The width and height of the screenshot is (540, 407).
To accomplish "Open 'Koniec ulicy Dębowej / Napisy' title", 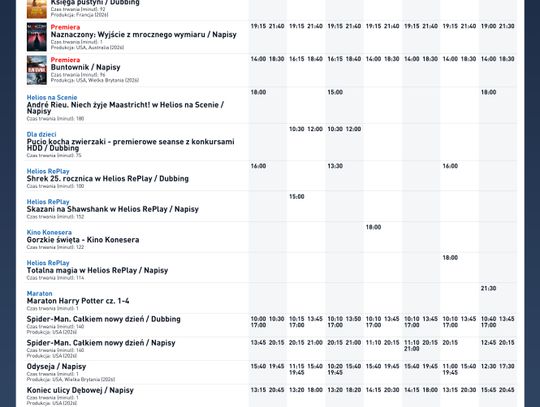I will [80, 390].
